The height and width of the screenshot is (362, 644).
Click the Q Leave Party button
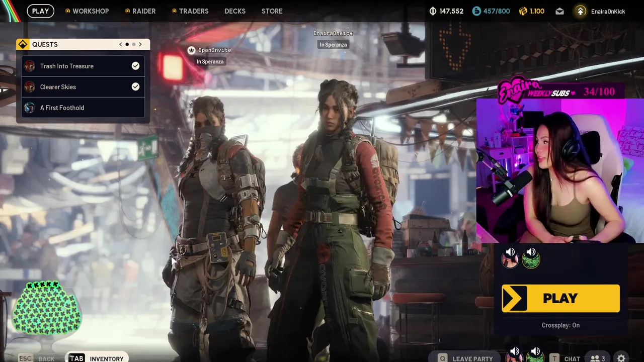click(465, 358)
